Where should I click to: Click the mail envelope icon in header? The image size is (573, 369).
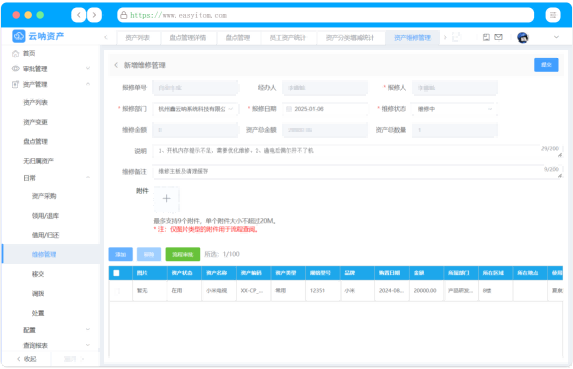(x=498, y=37)
